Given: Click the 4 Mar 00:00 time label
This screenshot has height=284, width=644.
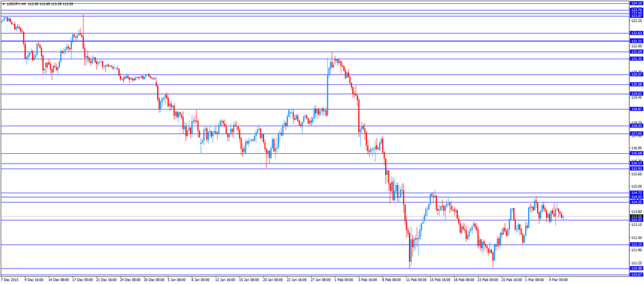Looking at the screenshot, I should 558,280.
